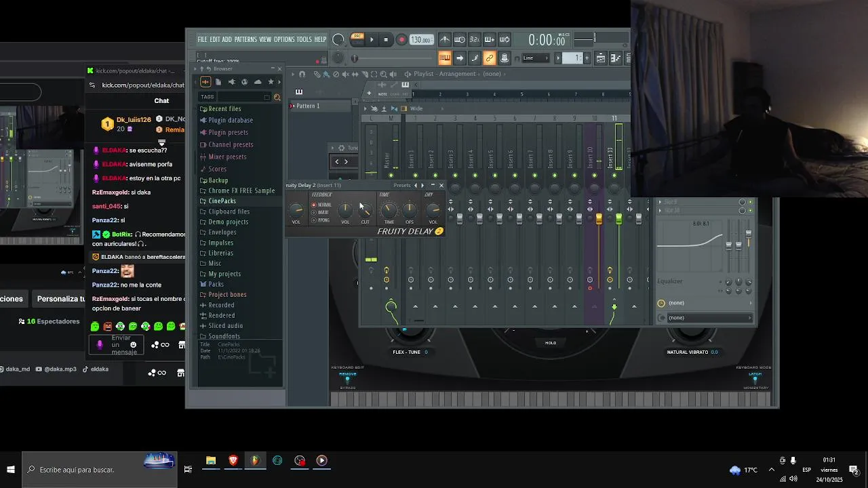Click the multilink stamp icon
The width and height of the screenshot is (868, 488).
coord(505,58)
